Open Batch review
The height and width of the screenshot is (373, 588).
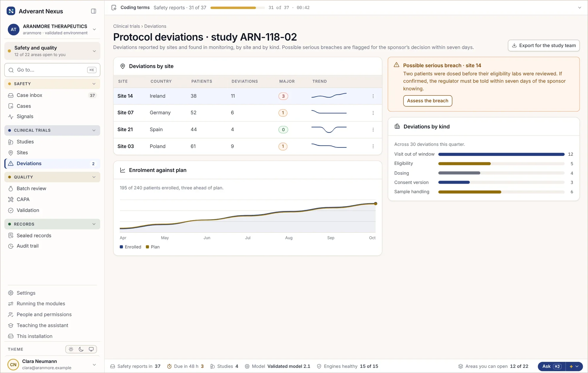[x=52, y=188]
